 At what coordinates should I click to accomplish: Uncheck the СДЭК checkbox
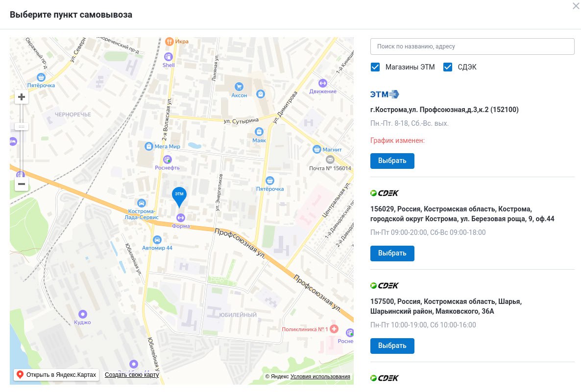pyautogui.click(x=448, y=67)
